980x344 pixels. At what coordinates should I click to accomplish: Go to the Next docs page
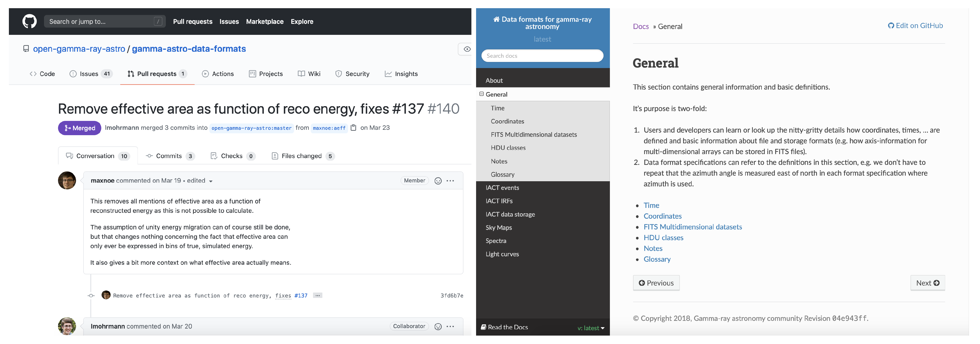tap(927, 283)
